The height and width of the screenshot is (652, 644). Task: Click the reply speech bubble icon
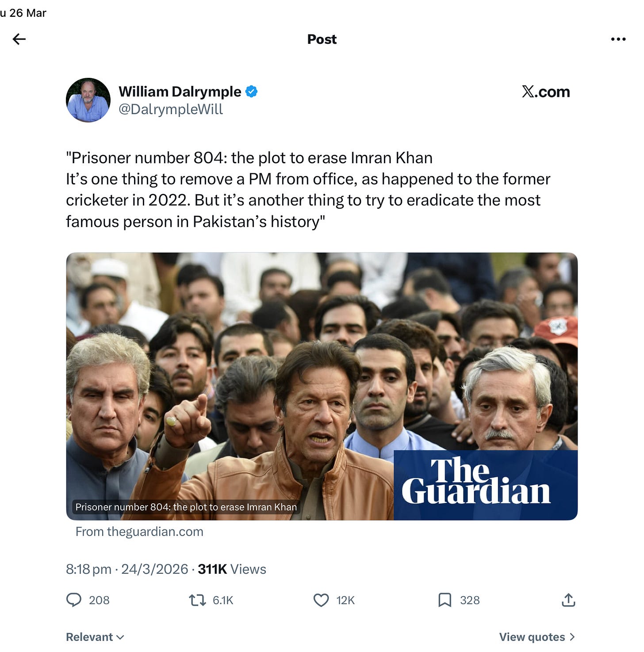(x=74, y=600)
